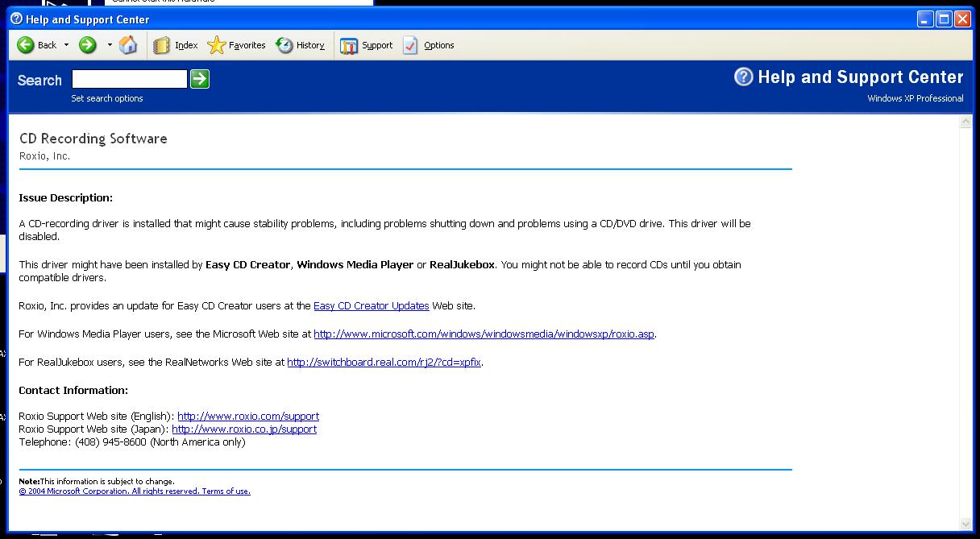The height and width of the screenshot is (539, 980).
Task: Click the bold RealJukebox text
Action: click(x=462, y=265)
